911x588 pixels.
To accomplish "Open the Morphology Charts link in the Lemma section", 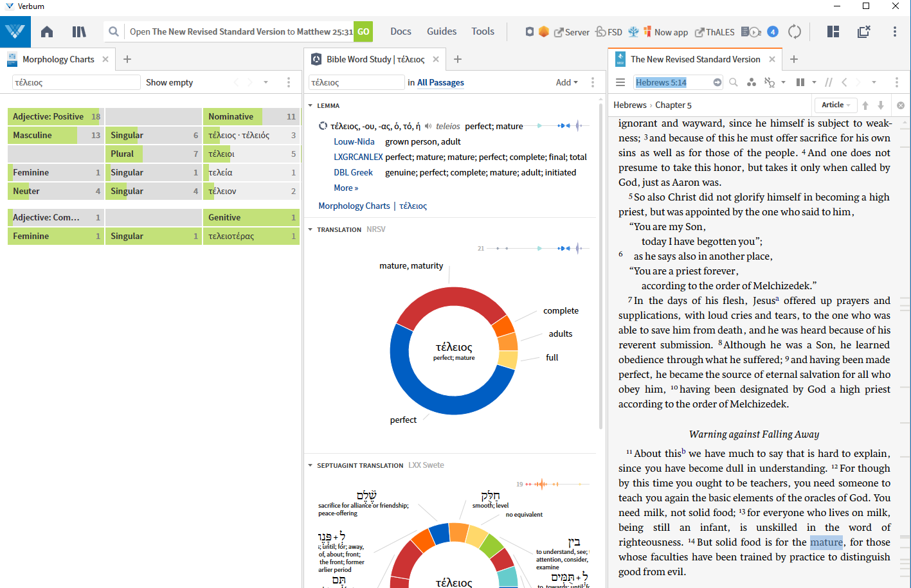I will coord(354,206).
